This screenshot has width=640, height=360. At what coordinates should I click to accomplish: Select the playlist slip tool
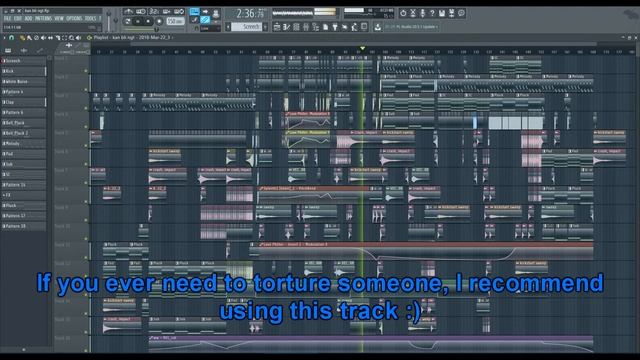point(50,38)
